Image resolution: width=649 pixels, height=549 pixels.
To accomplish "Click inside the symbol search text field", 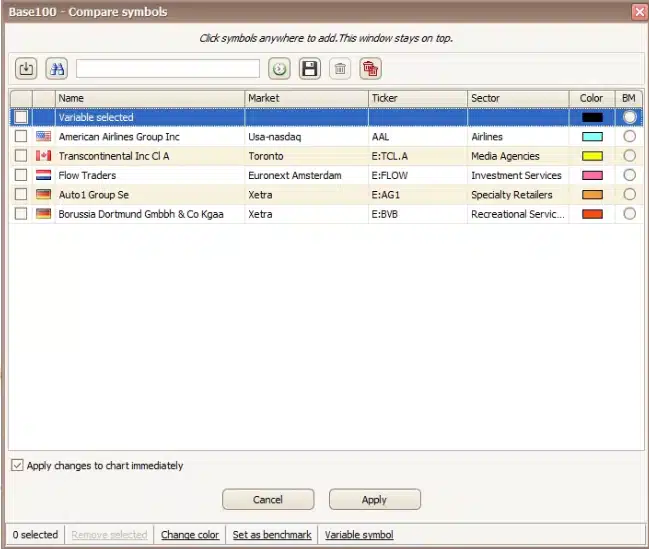I will click(167, 68).
